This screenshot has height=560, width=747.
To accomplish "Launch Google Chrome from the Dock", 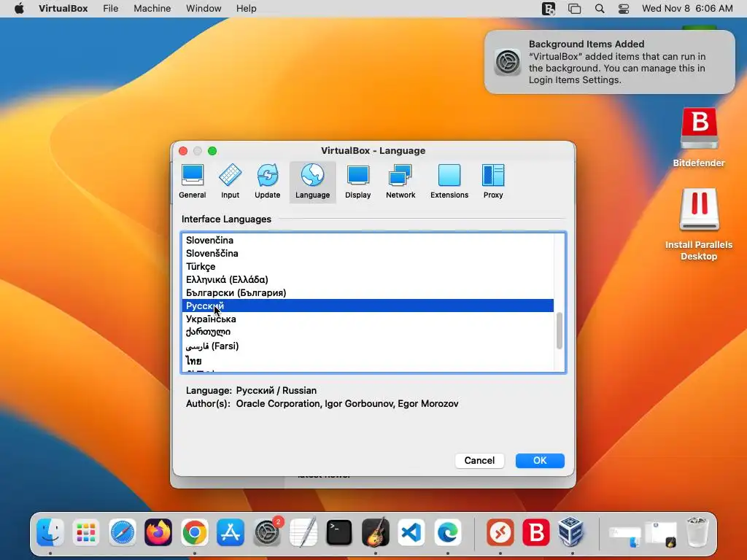I will [194, 532].
